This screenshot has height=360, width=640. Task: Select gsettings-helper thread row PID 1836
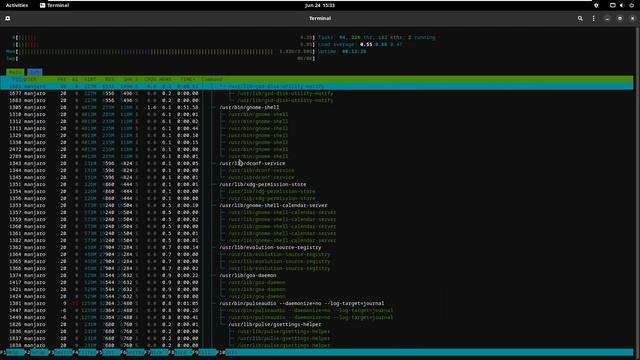(x=317, y=331)
